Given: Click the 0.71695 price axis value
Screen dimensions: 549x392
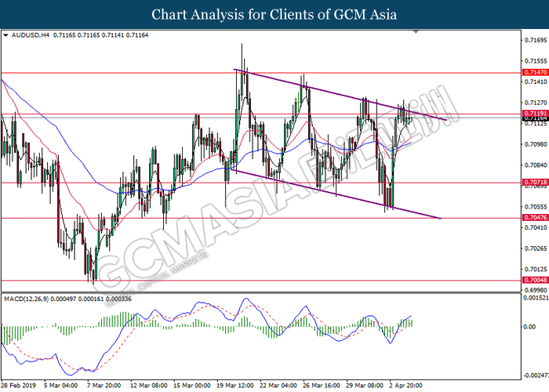Looking at the screenshot, I should coord(536,40).
